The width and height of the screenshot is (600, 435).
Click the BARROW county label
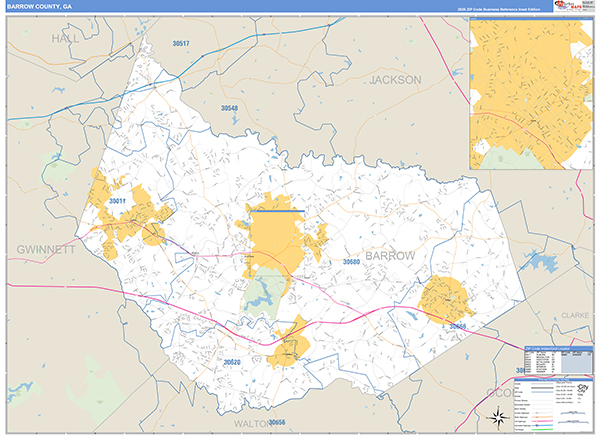pyautogui.click(x=390, y=256)
